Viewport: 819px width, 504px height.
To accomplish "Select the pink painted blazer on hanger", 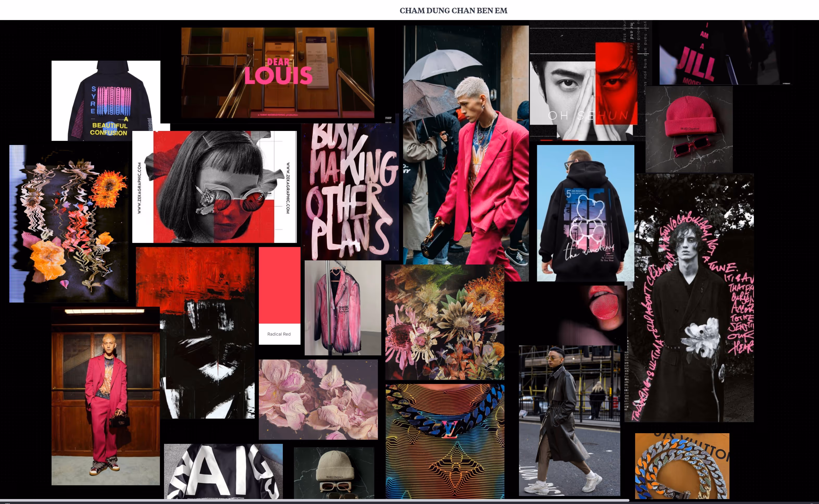I will click(342, 308).
